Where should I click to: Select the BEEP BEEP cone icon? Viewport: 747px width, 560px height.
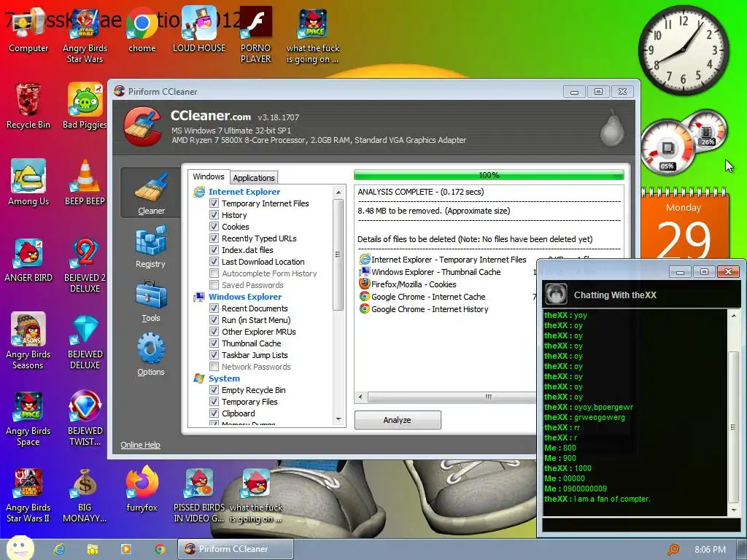(85, 183)
